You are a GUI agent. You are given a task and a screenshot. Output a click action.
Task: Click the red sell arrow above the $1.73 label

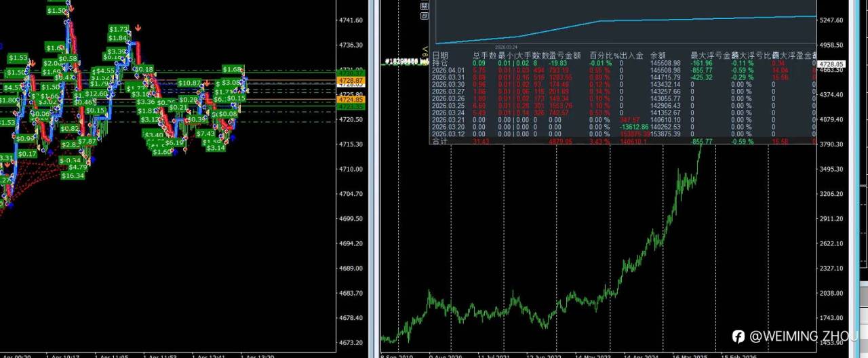pos(138,28)
